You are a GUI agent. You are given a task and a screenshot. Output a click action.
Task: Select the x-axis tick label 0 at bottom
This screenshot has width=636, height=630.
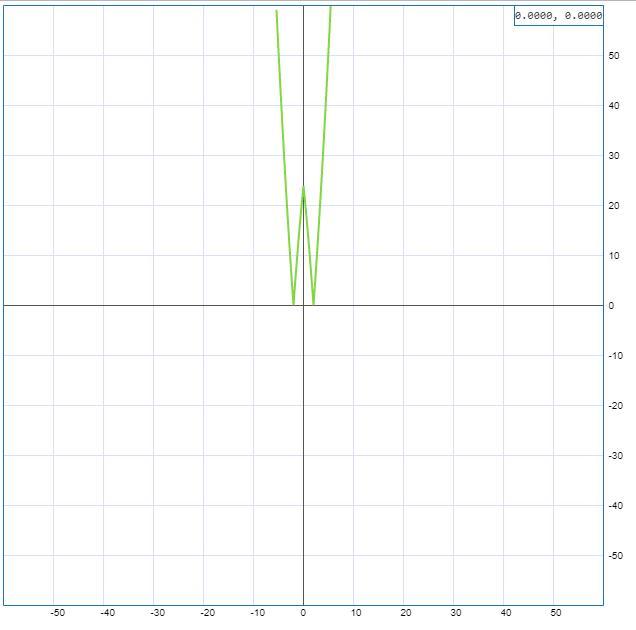[x=303, y=613]
